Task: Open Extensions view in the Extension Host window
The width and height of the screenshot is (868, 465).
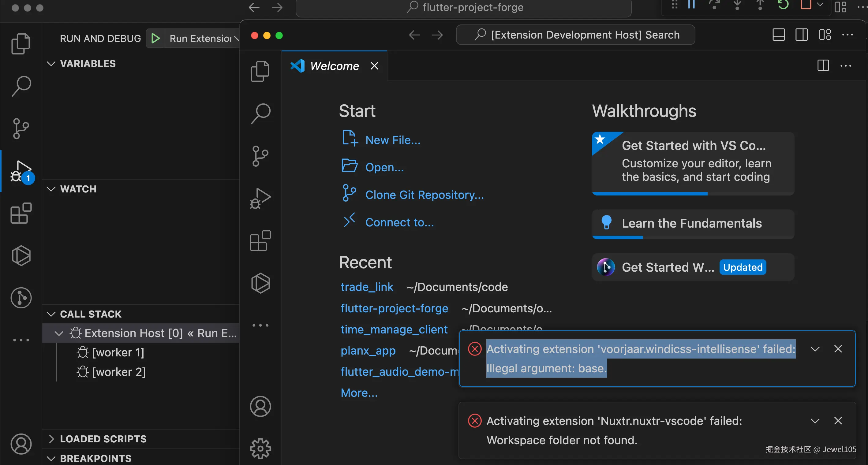Action: pyautogui.click(x=260, y=241)
